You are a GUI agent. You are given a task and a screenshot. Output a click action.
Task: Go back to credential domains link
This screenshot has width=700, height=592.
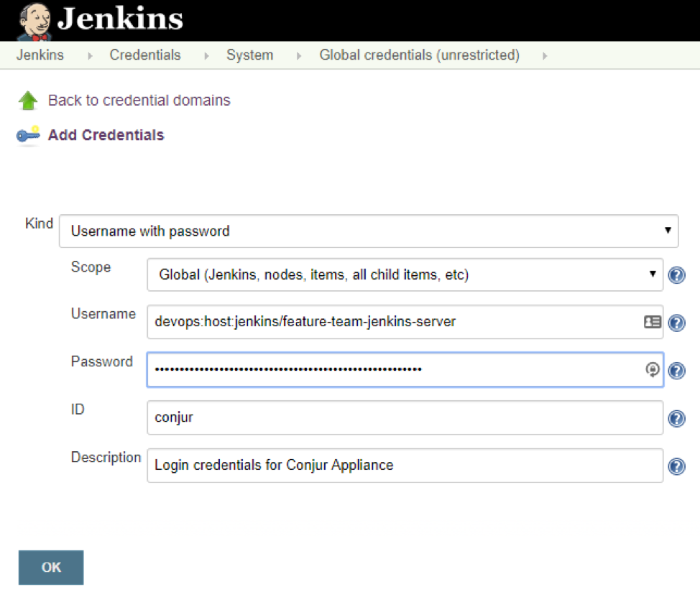point(139,100)
